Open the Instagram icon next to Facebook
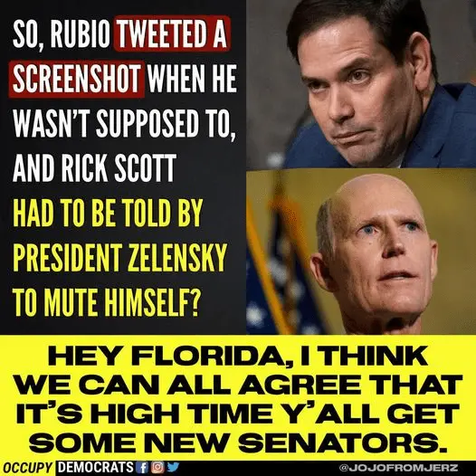 coord(157,468)
